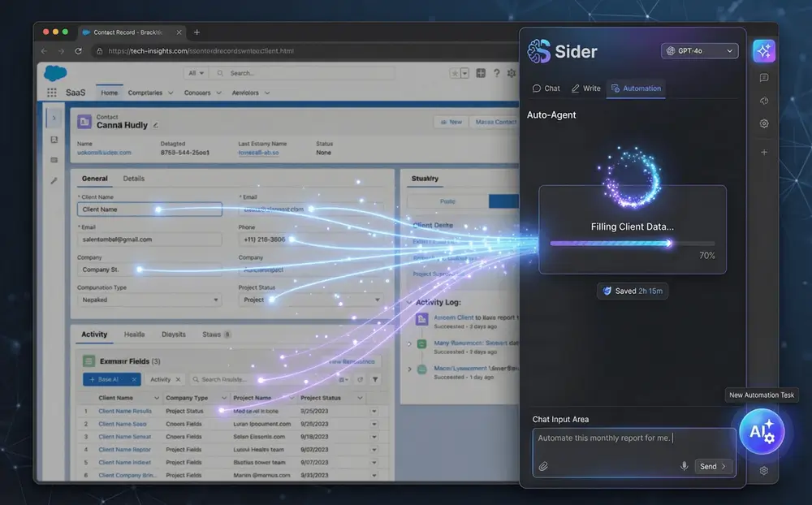Click the Sider brain logo
Screen dimensions: 812x505
point(538,51)
